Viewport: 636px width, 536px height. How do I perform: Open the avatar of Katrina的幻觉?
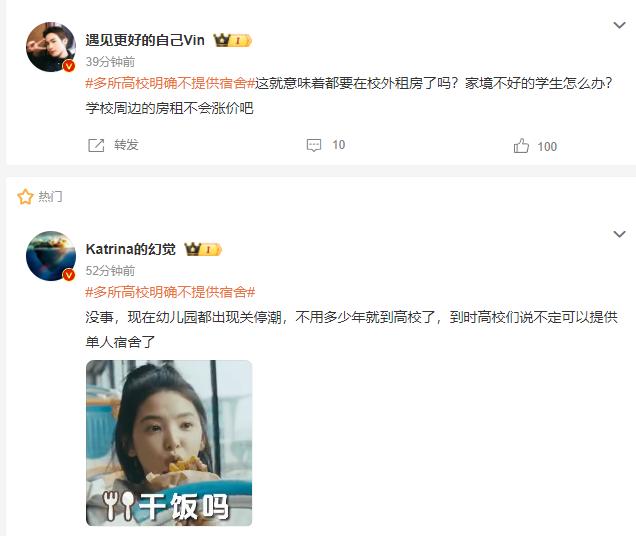click(x=51, y=256)
